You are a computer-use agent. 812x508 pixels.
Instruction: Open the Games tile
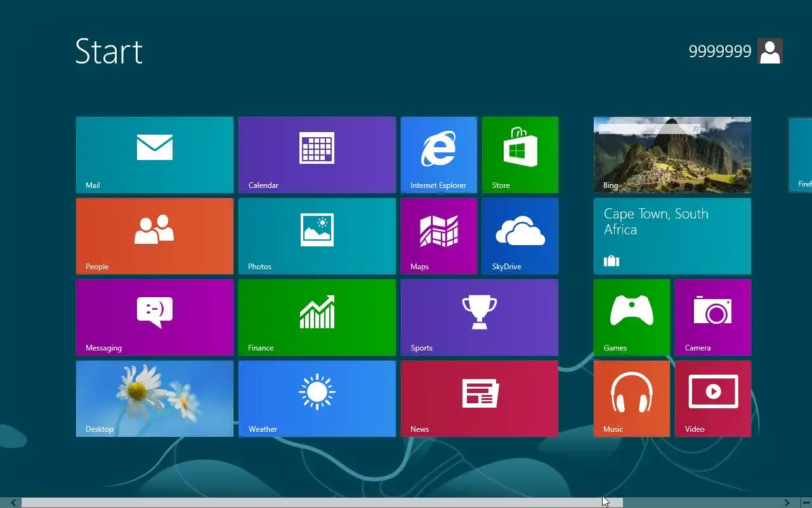coord(632,317)
